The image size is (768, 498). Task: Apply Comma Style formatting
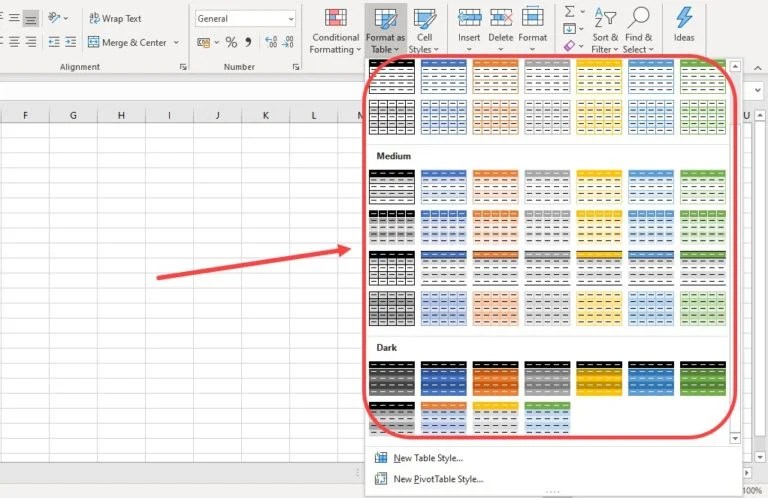(x=248, y=43)
